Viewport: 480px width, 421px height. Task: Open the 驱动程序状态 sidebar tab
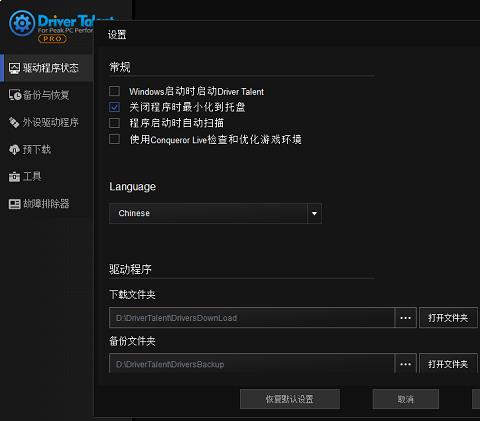(47, 68)
